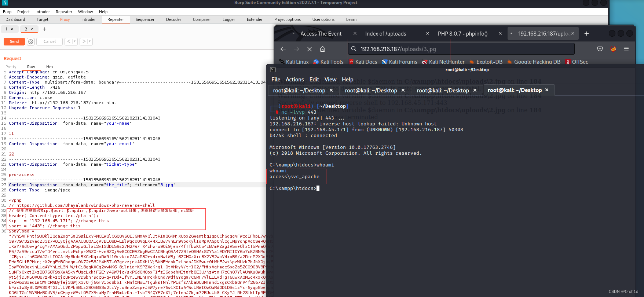Click the browser URL address bar
Screen dimensions: 644x297
(461, 49)
